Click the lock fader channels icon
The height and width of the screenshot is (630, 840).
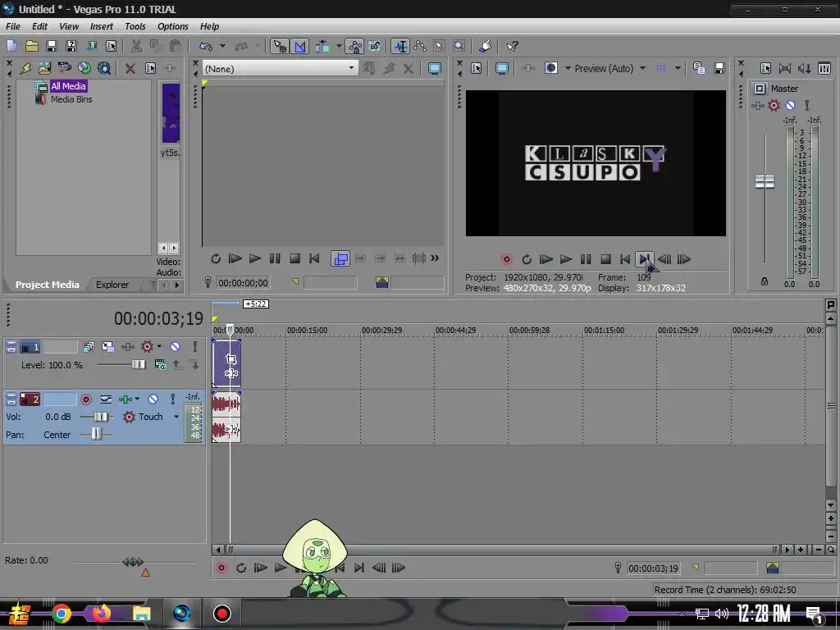point(765,281)
